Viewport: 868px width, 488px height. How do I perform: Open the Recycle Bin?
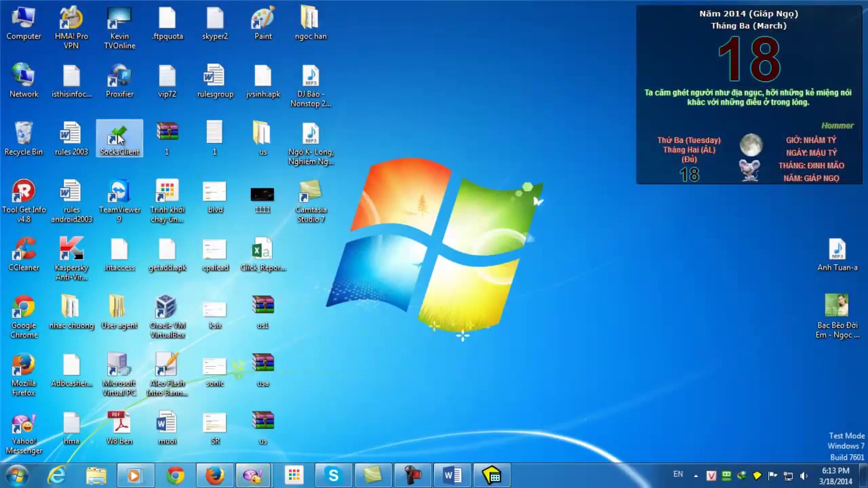point(24,139)
